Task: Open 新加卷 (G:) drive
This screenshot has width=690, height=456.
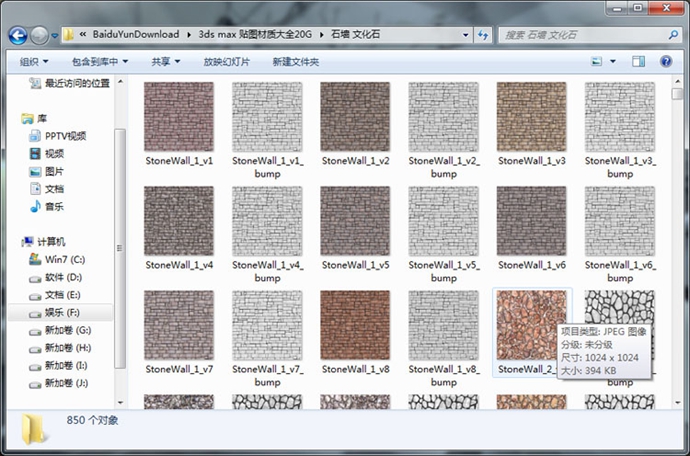Action: point(59,330)
